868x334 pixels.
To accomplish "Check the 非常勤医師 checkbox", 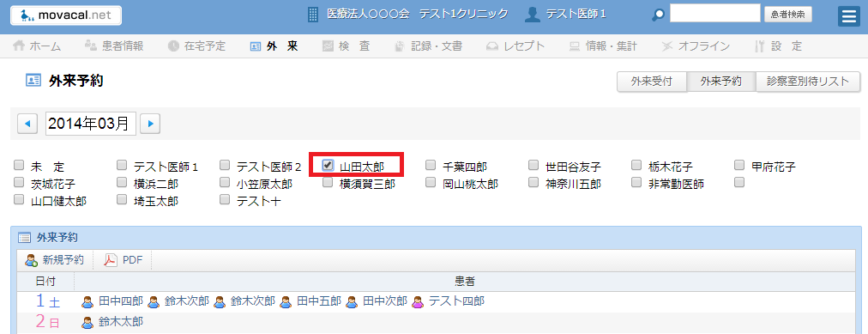I will click(636, 182).
